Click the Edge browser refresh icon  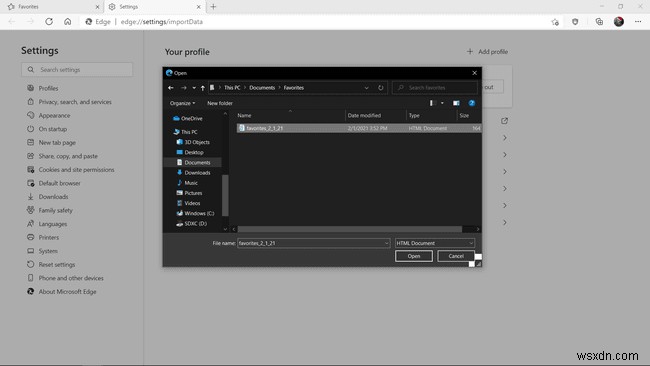click(49, 22)
